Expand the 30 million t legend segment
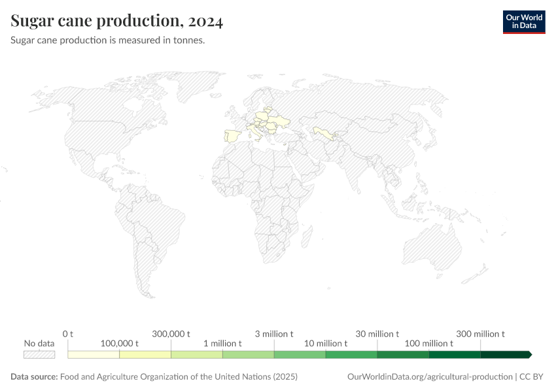The height and width of the screenshot is (392, 556). [x=403, y=353]
